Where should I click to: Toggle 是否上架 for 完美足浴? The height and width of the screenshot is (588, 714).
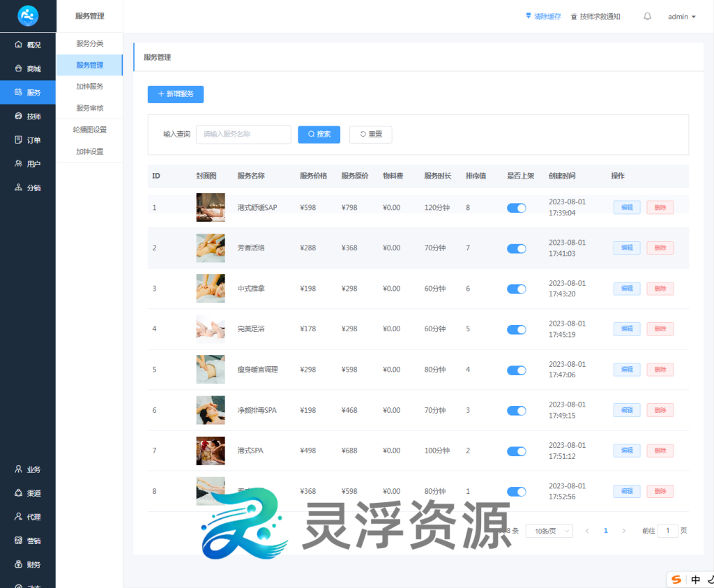(517, 329)
